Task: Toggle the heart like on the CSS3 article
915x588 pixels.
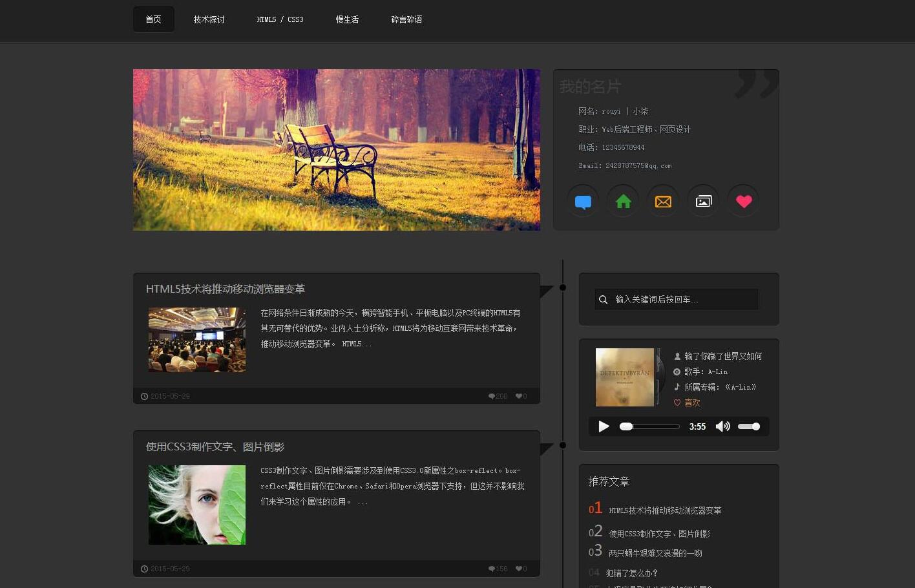Action: point(518,568)
